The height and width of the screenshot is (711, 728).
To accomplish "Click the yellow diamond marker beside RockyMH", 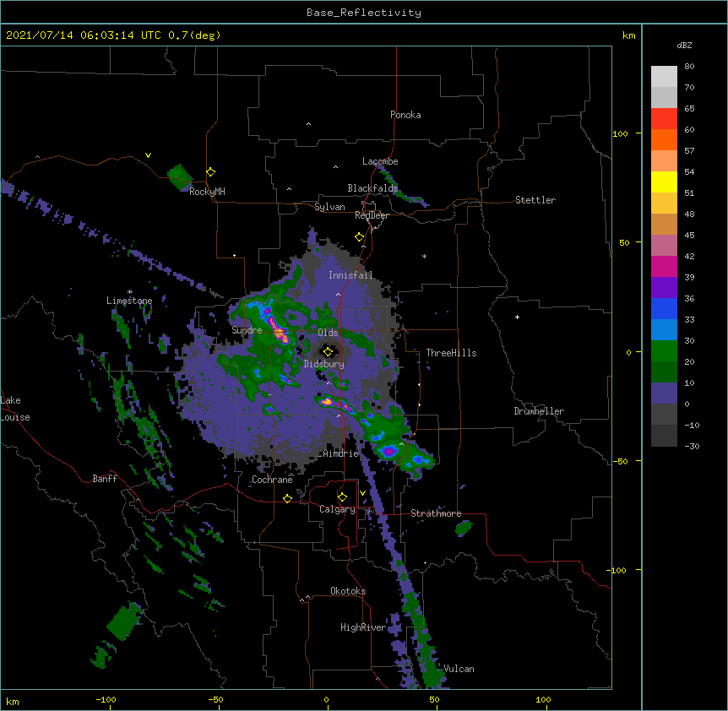I will (x=211, y=172).
